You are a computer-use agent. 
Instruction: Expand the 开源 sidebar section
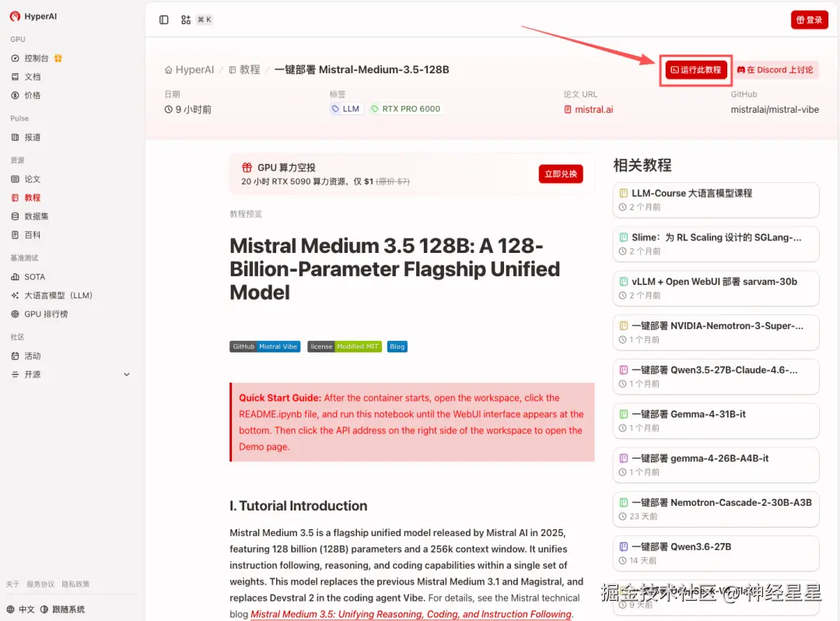(70, 374)
